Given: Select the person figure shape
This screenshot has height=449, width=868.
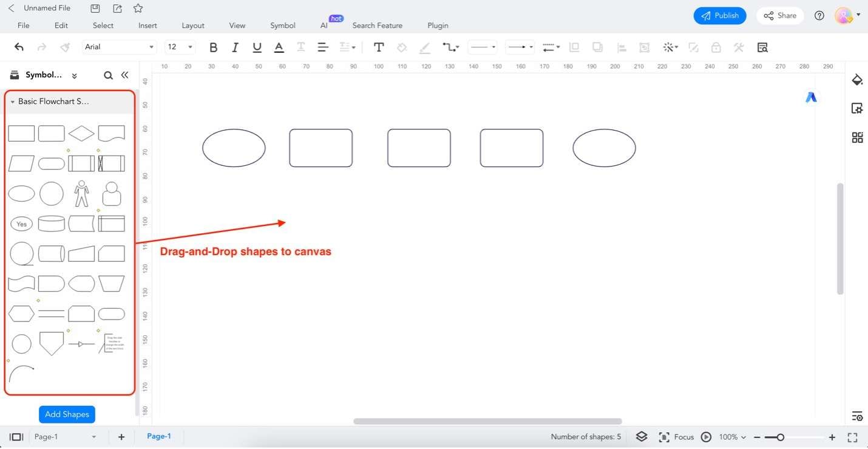Looking at the screenshot, I should click(81, 194).
